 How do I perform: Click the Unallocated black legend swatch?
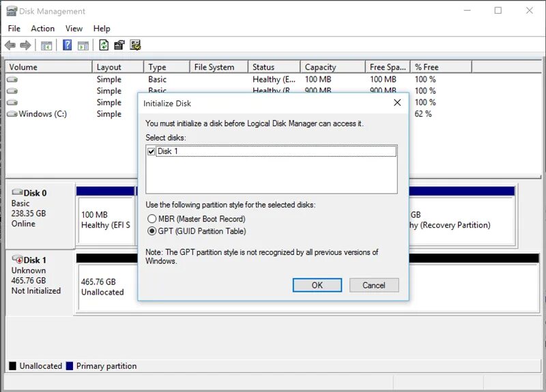point(12,366)
